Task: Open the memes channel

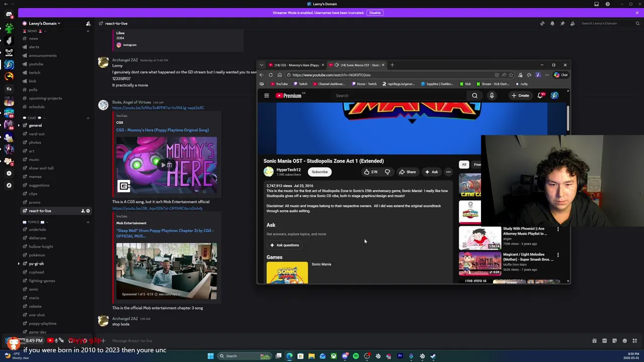Action: click(x=35, y=176)
